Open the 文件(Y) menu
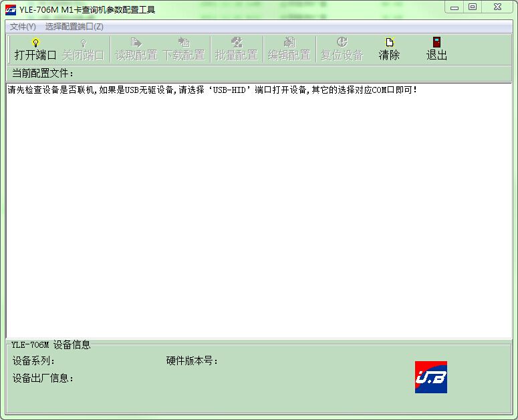Viewport: 518px width, 420px height. click(23, 27)
